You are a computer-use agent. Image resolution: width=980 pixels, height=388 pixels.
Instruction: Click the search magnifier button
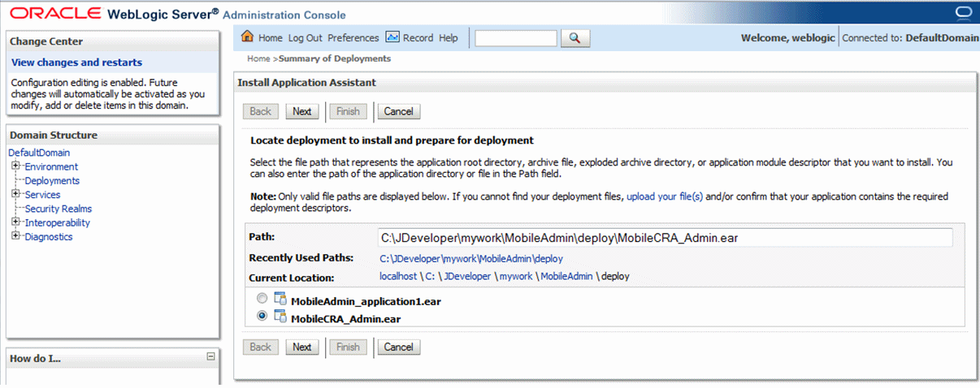575,38
